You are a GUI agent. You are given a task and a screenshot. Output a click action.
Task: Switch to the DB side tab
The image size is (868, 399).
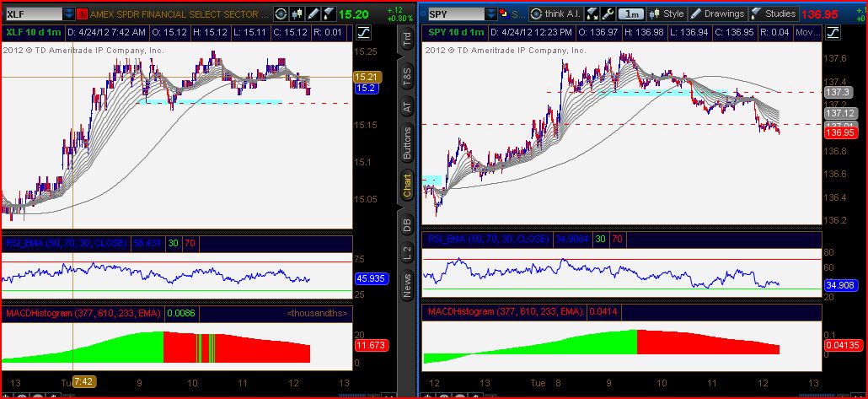(x=407, y=224)
